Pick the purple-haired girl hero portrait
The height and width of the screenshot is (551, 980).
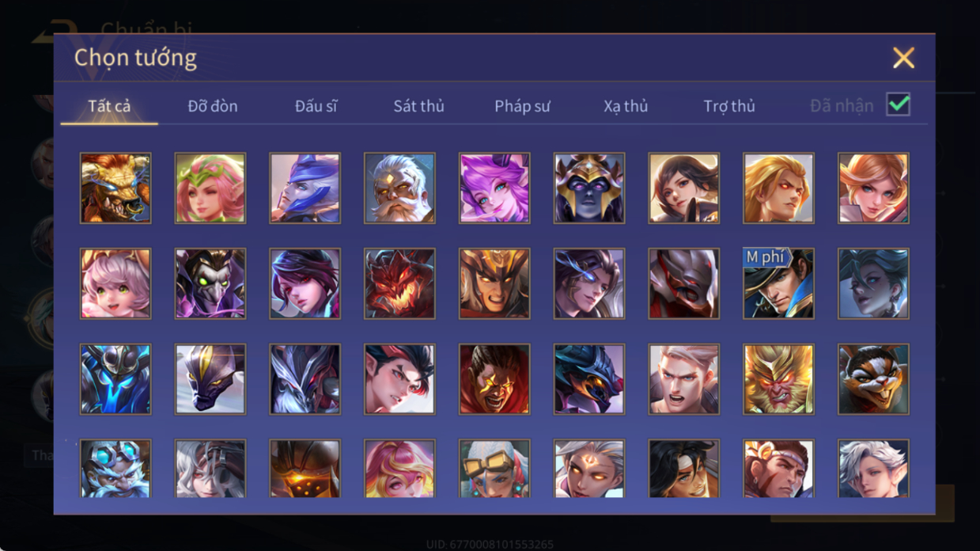point(494,188)
